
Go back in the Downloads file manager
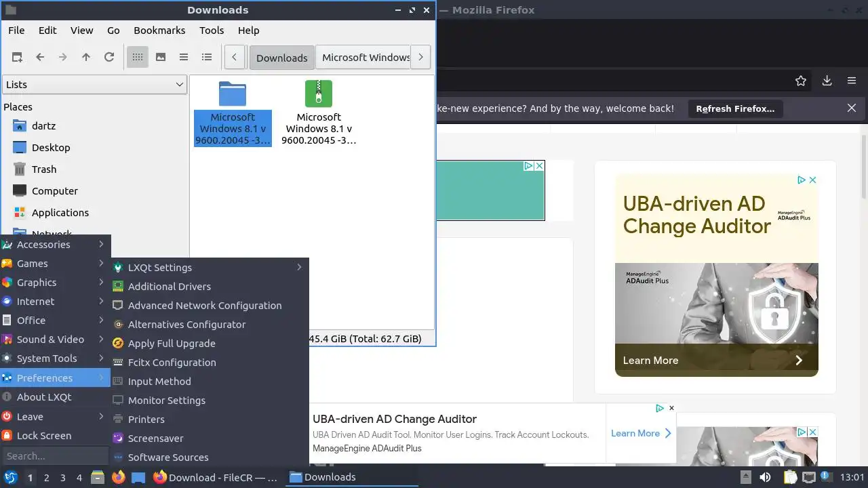(40, 58)
